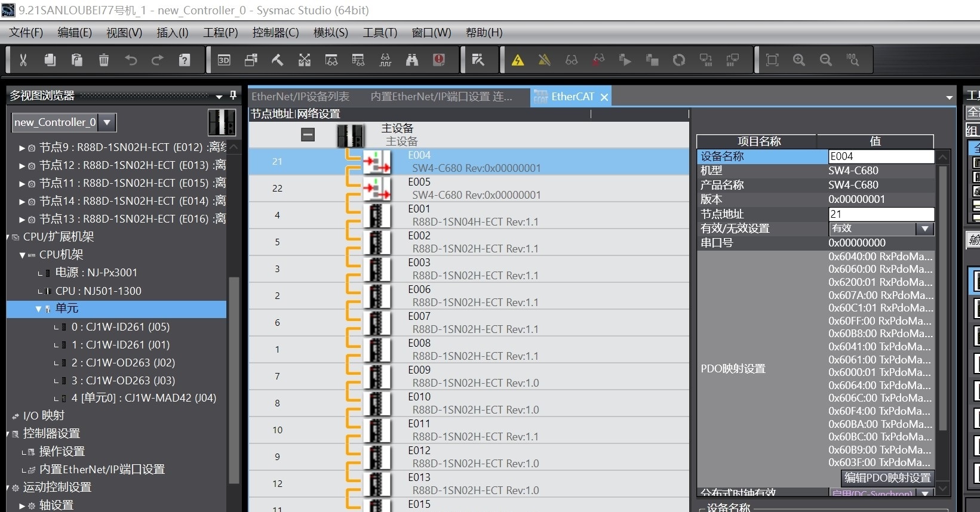Open search with the binoculars icon
Viewport: 980px width, 512px height.
pos(412,60)
